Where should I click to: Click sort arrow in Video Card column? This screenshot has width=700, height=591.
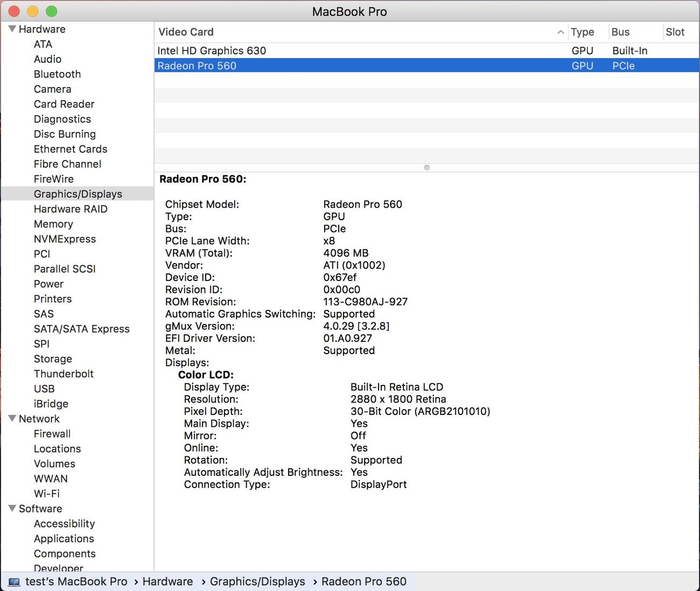[561, 32]
